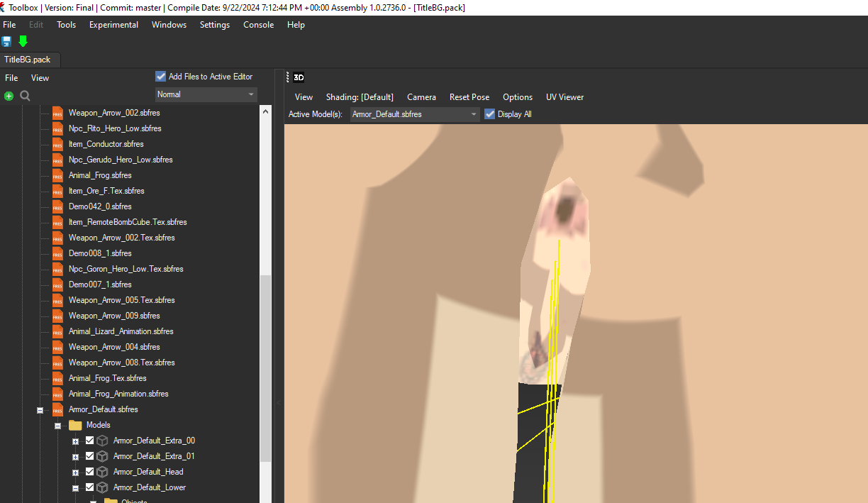Open the Tools menu
The image size is (868, 503).
coord(66,25)
